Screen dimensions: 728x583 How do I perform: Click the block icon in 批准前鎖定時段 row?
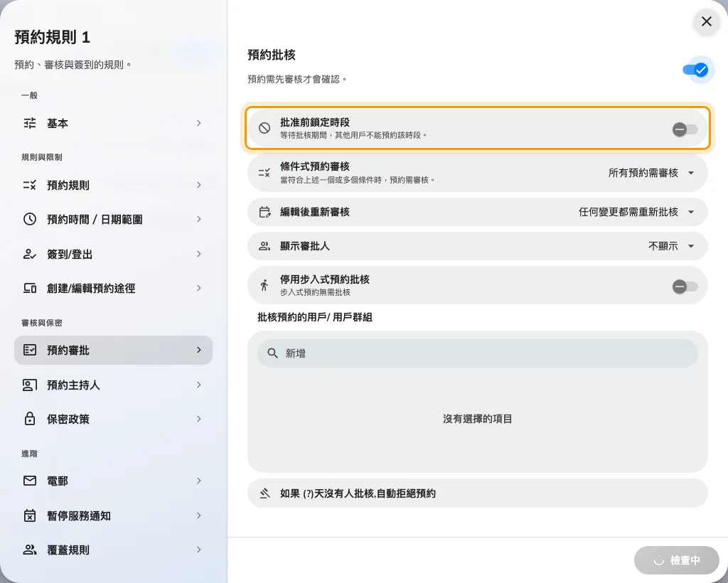pyautogui.click(x=264, y=128)
